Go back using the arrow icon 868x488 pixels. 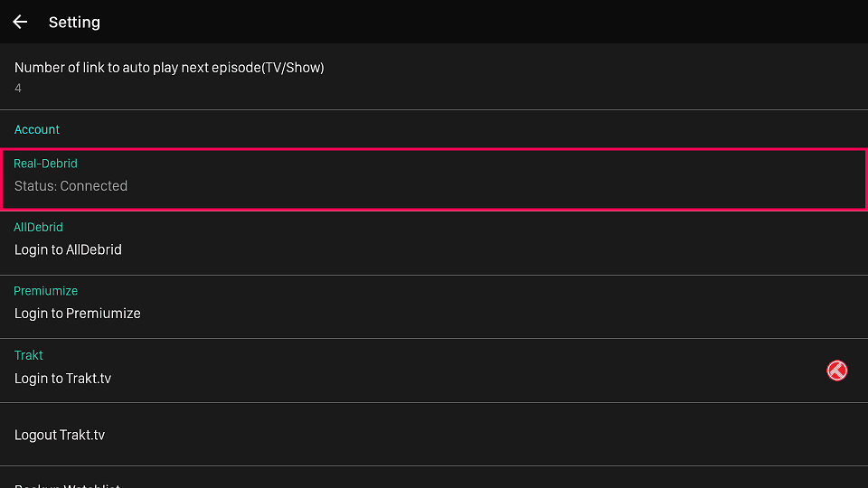[20, 22]
